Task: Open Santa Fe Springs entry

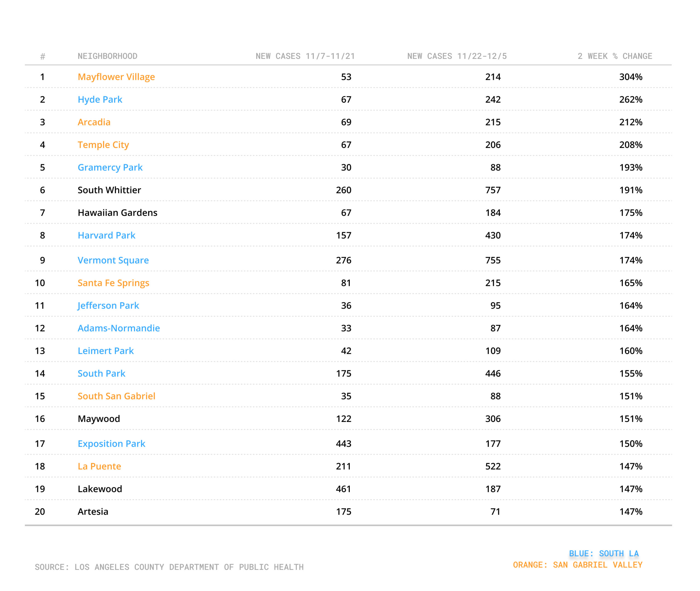Action: [x=113, y=283]
